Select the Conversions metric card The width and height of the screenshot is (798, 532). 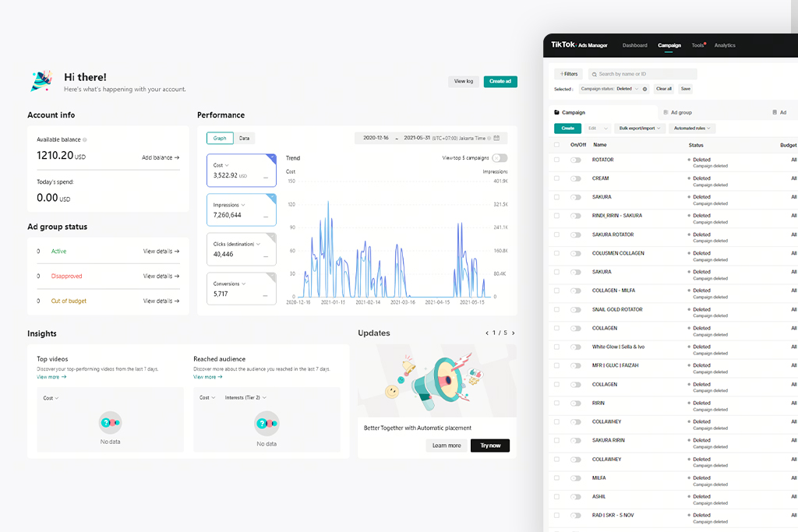pos(241,288)
